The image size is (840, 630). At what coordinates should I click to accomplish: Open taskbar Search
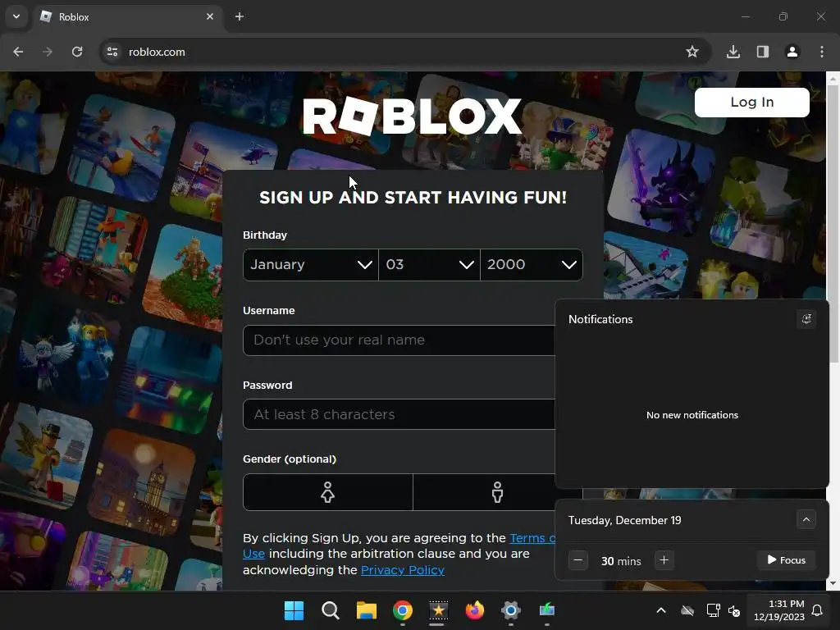pyautogui.click(x=330, y=610)
